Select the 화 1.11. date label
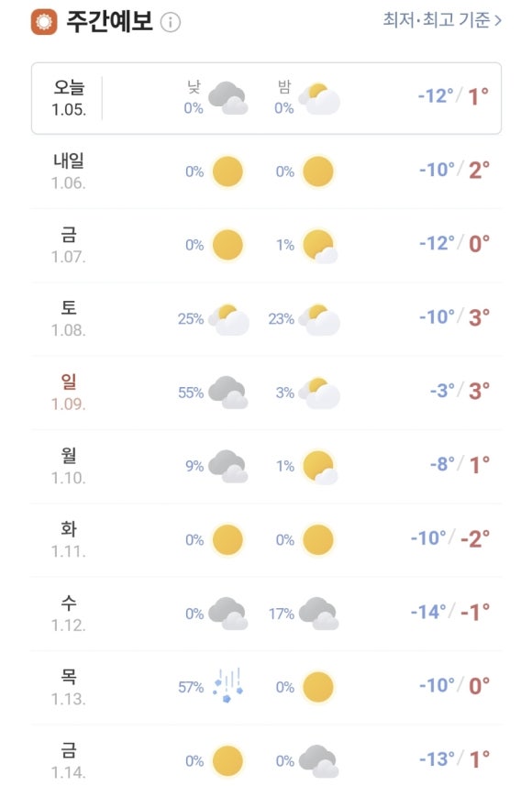The height and width of the screenshot is (786, 532). [69, 540]
